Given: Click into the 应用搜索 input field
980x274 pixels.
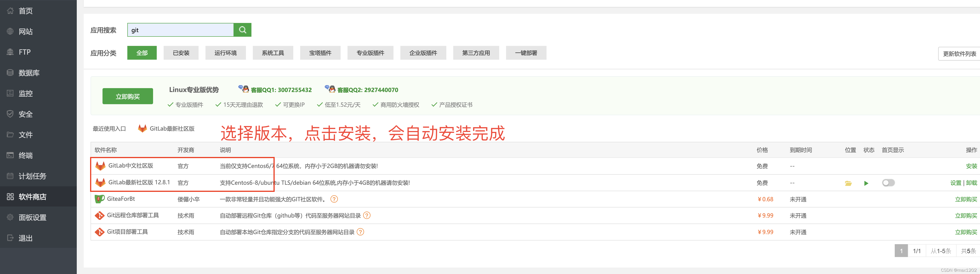Looking at the screenshot, I should click(x=180, y=30).
